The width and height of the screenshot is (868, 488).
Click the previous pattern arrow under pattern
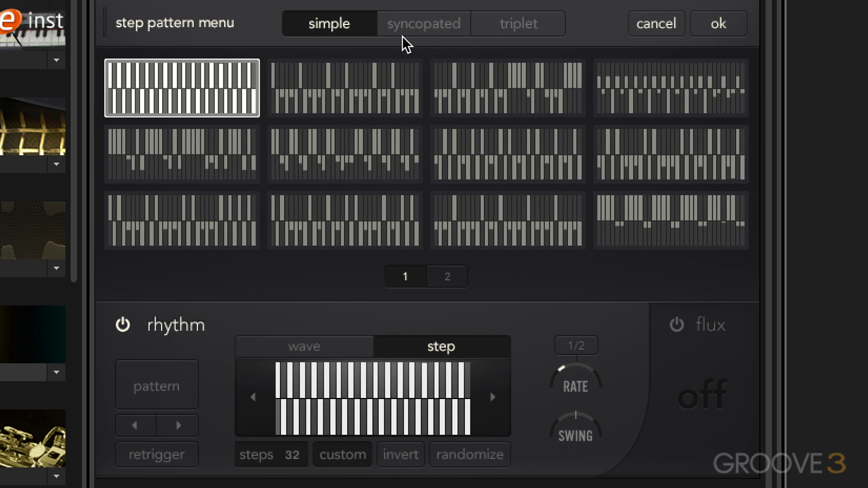pyautogui.click(x=135, y=426)
